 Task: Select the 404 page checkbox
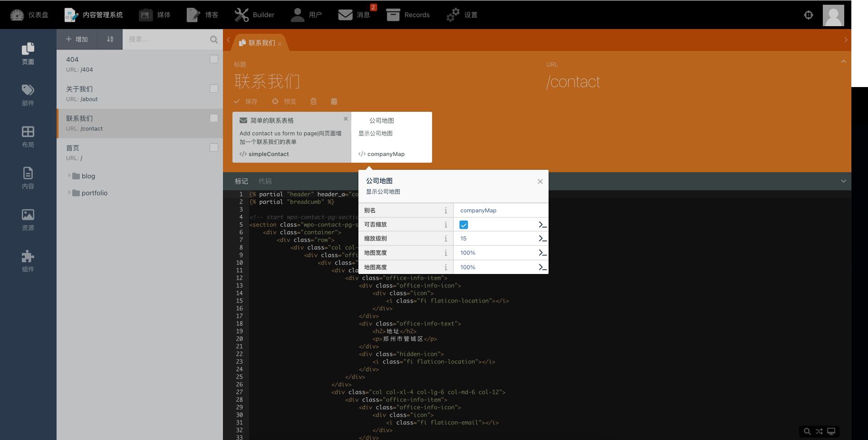(x=214, y=59)
